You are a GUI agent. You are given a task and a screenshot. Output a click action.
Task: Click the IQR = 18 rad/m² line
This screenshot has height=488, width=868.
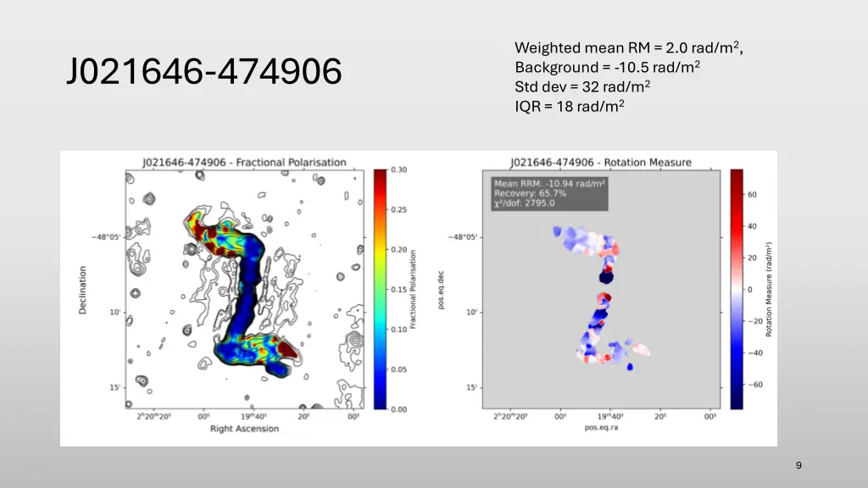coord(569,106)
